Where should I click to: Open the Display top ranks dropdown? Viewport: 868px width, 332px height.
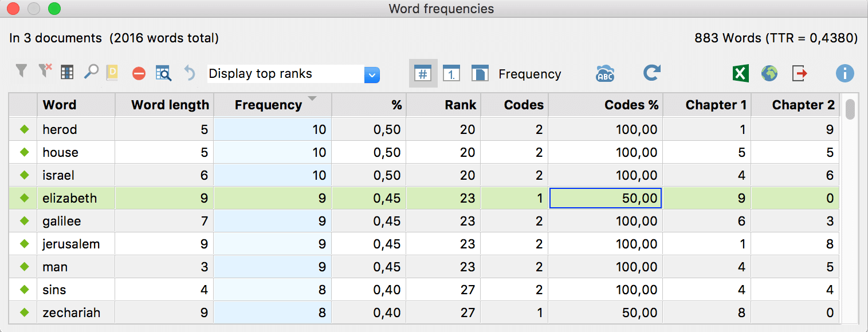pos(293,74)
